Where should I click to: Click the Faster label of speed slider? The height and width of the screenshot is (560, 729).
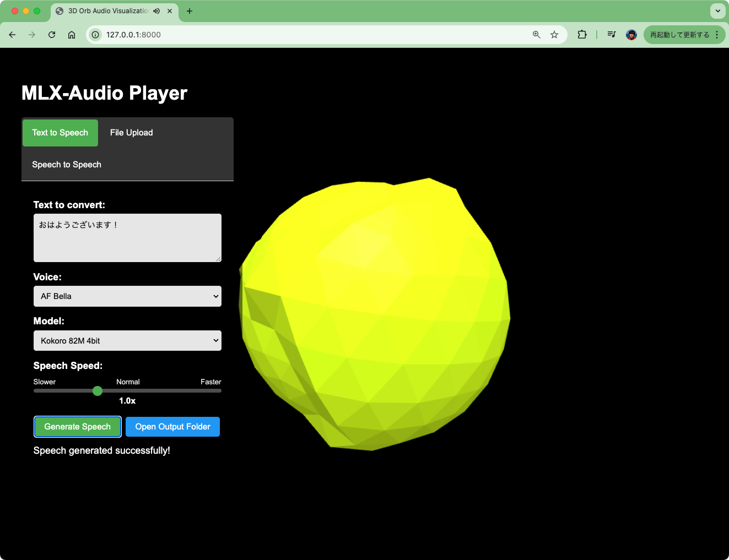(x=210, y=382)
